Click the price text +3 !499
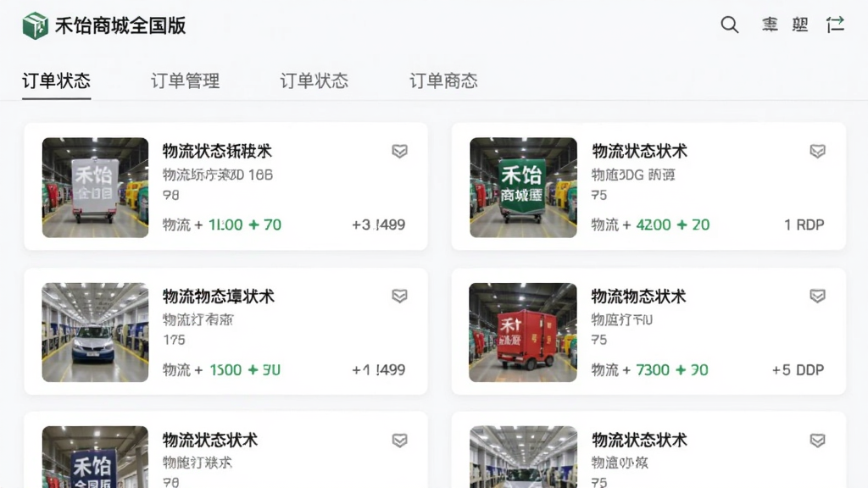Viewport: 868px width, 488px height. 379,225
